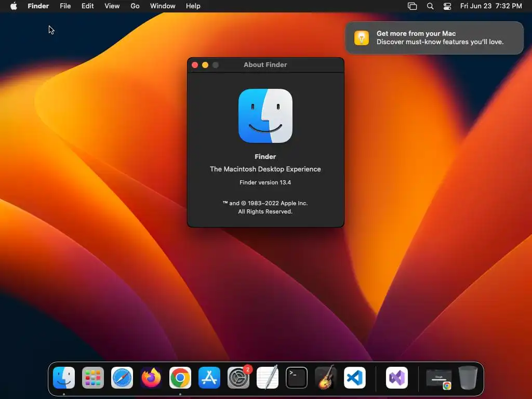
Task: Open Visual Studio Code from the Dock
Action: tap(355, 378)
